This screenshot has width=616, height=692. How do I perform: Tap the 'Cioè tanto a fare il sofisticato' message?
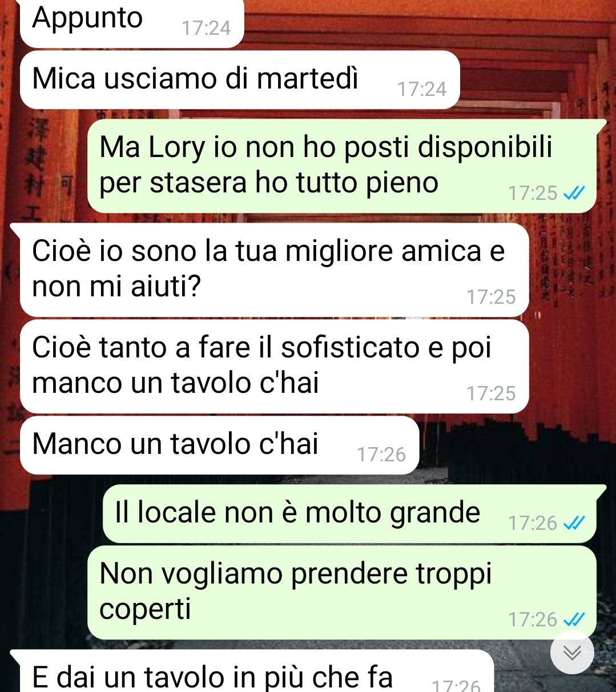tap(275, 366)
